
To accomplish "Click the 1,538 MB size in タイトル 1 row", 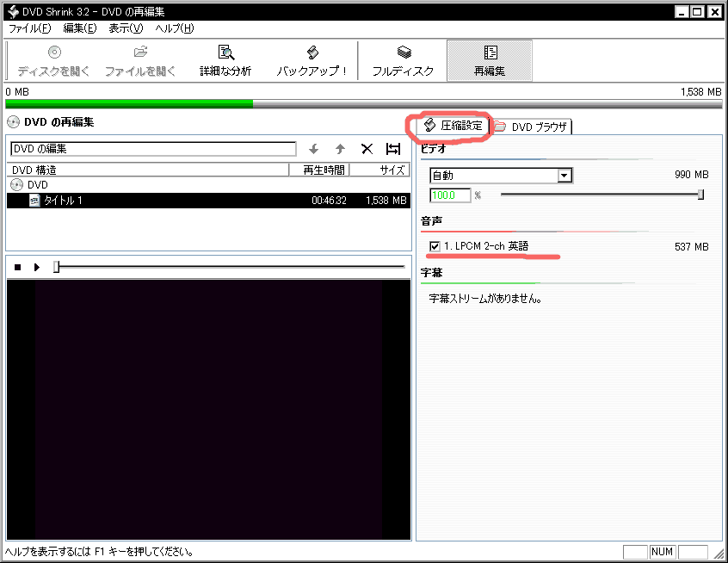I will tap(386, 201).
